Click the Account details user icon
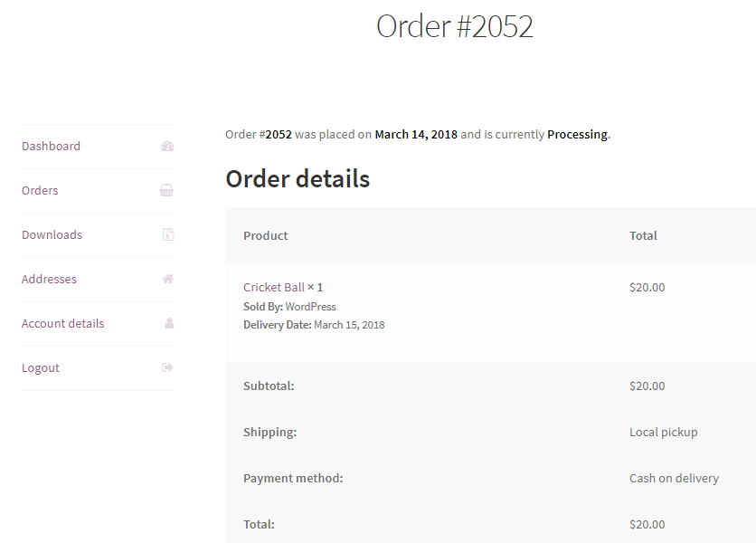 point(168,324)
